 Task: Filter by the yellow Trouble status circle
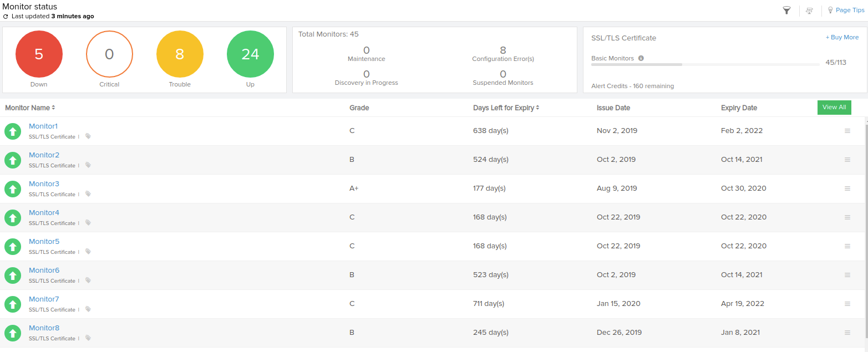[x=180, y=54]
